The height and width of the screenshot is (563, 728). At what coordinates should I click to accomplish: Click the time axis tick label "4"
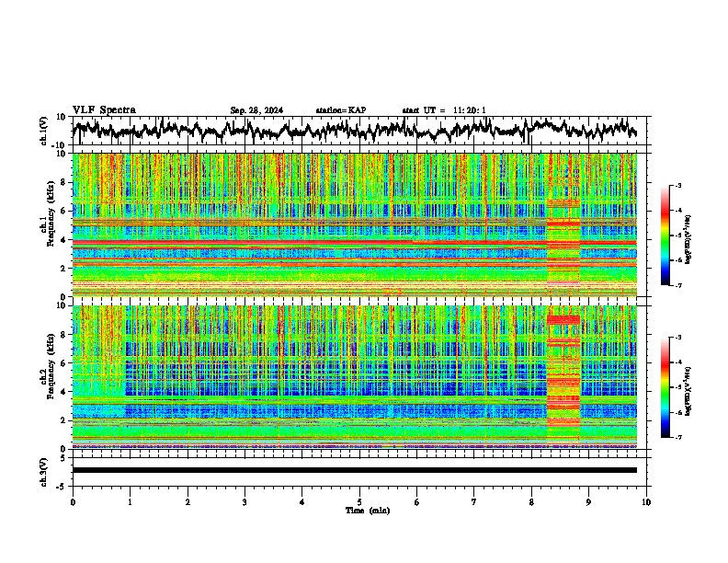click(x=302, y=502)
